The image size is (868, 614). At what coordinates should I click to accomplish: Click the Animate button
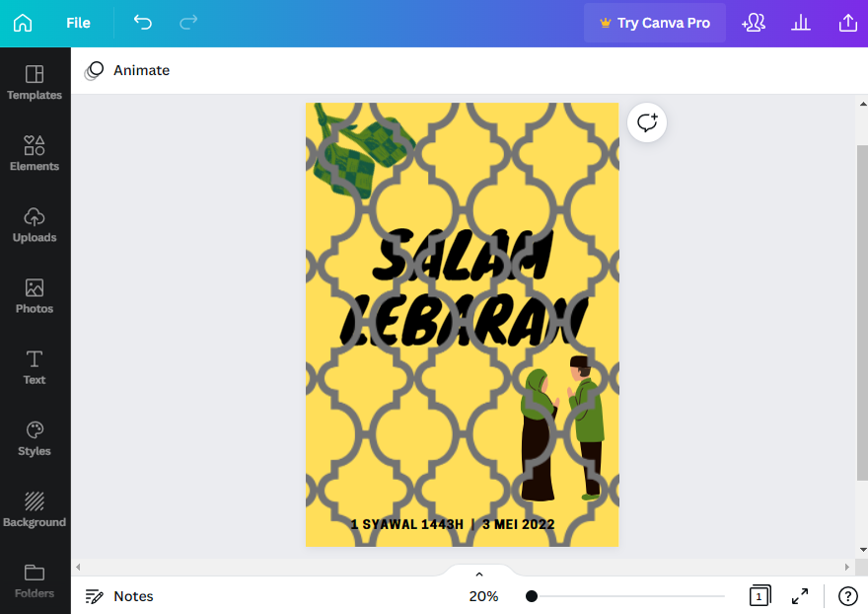click(x=127, y=70)
